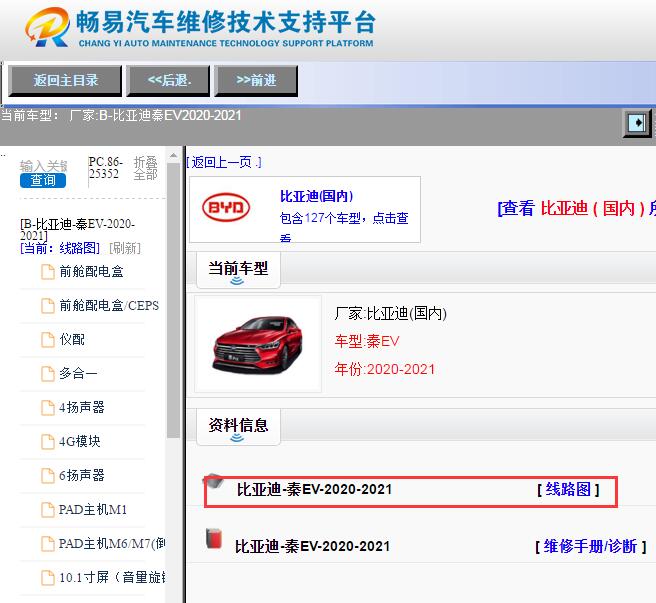
Task: Click the [返回上一页] link
Action: coord(224,162)
